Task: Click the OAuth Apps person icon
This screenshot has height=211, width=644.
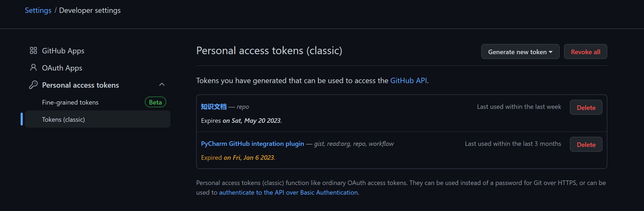Action: (33, 68)
